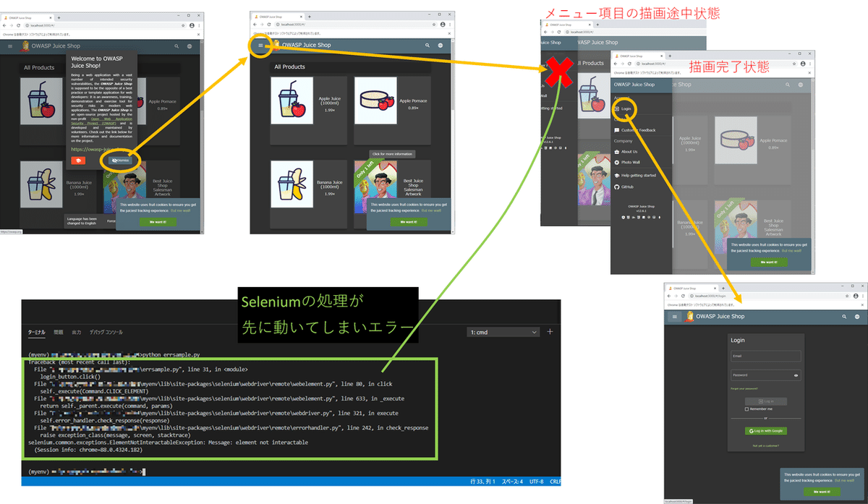Click Me want it! in the sidebar menu window
Viewport: 868px width, 504px height.
coord(769,262)
